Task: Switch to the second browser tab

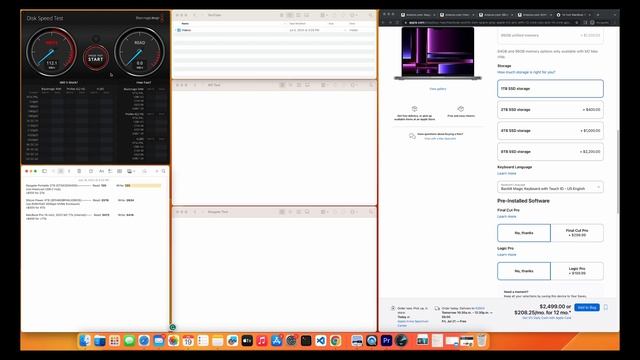Action: [x=456, y=15]
